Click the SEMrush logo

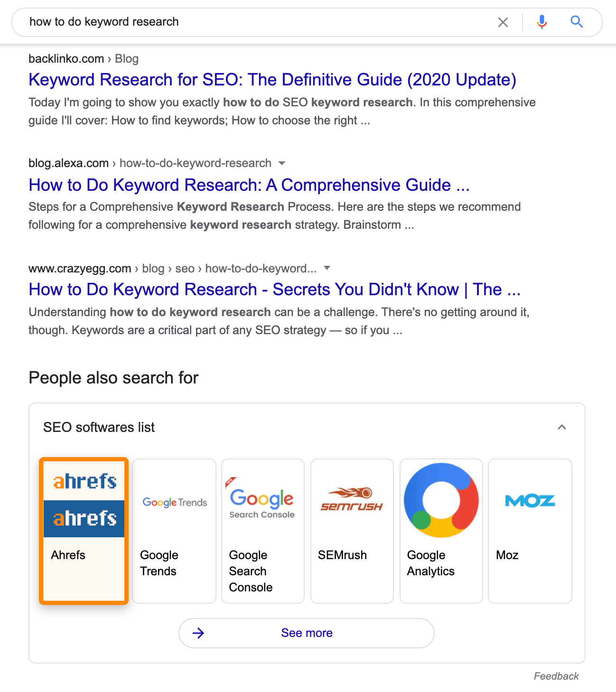coord(352,498)
